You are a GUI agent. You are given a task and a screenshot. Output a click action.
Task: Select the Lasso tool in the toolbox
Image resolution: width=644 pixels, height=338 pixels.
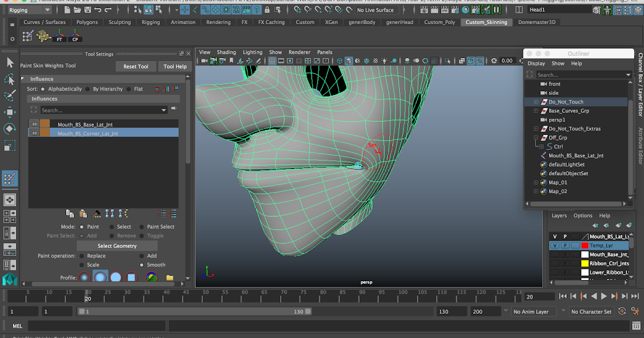10,79
